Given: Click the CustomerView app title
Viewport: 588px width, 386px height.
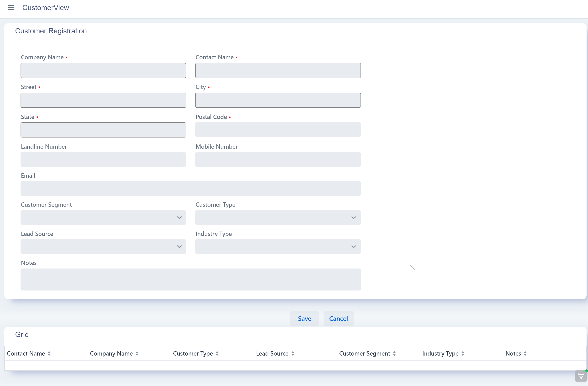Looking at the screenshot, I should (x=46, y=8).
